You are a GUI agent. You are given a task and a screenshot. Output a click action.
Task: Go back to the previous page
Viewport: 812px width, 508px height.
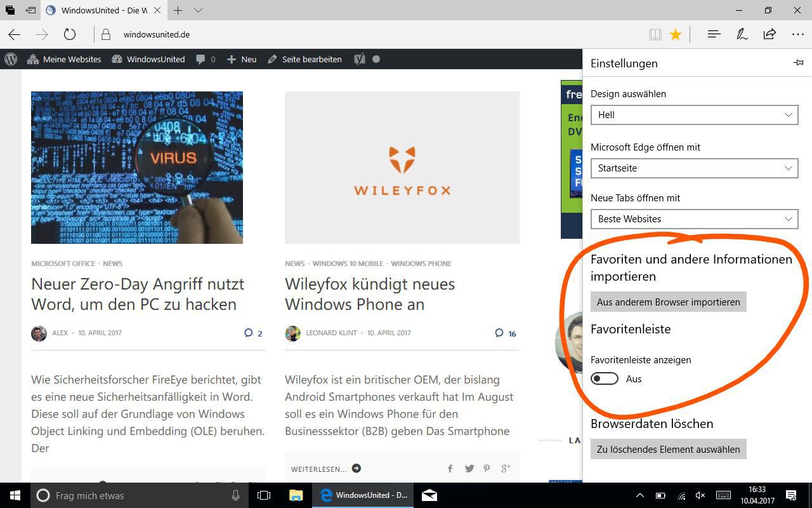(14, 34)
